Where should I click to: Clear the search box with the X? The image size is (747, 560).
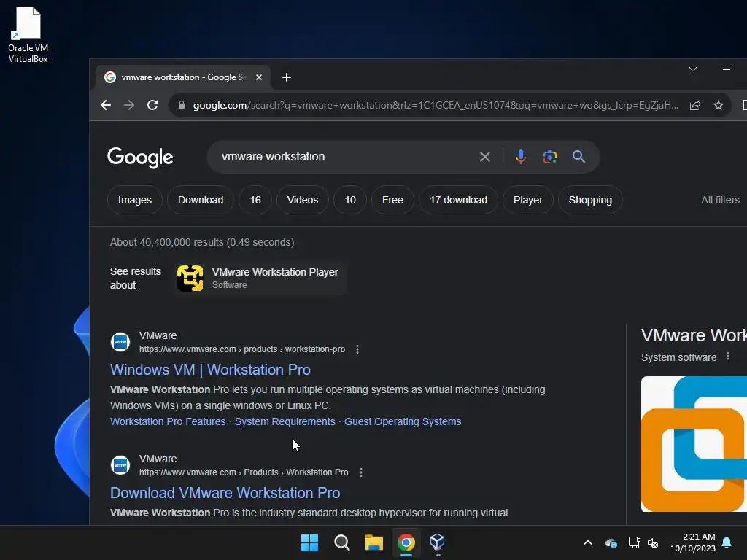point(485,157)
